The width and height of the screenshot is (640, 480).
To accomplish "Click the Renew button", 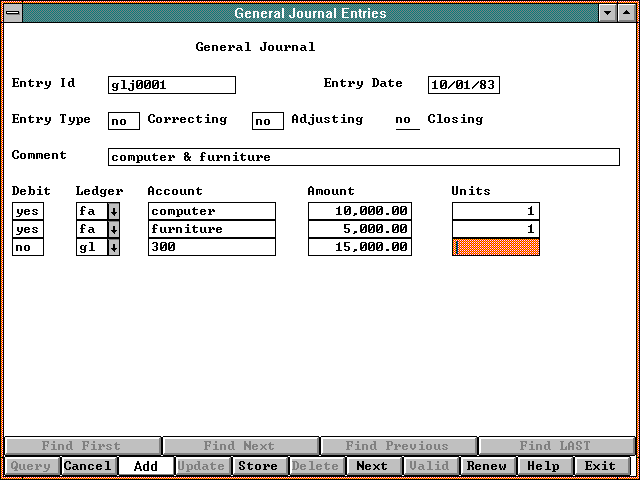I will coord(486,466).
